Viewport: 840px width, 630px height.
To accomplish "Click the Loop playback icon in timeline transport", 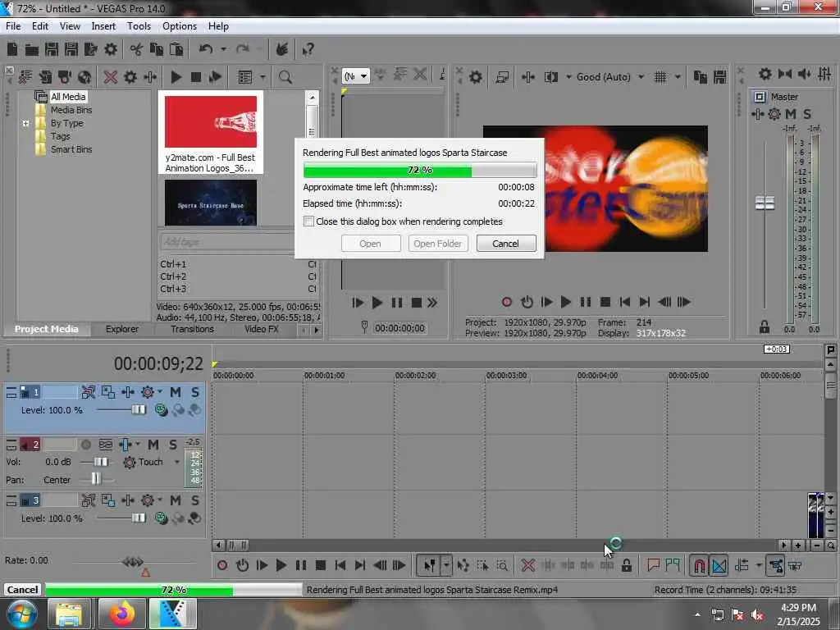I will (x=242, y=565).
